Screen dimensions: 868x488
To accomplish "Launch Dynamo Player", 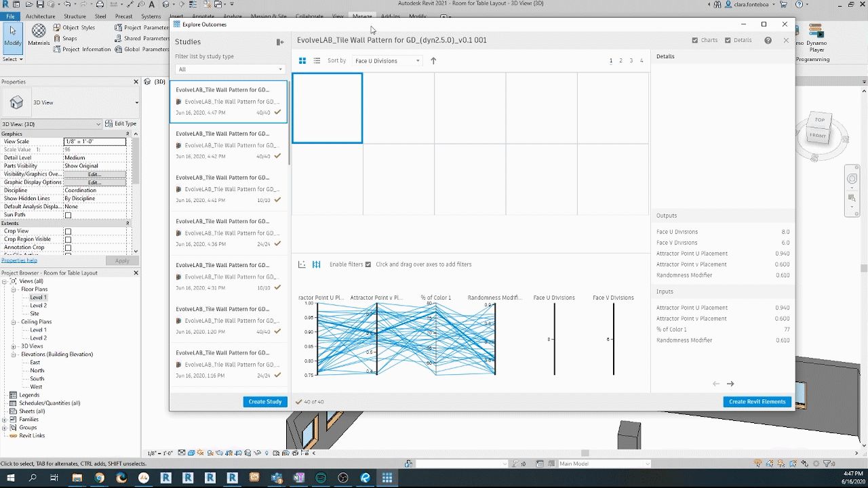I will 816,39.
